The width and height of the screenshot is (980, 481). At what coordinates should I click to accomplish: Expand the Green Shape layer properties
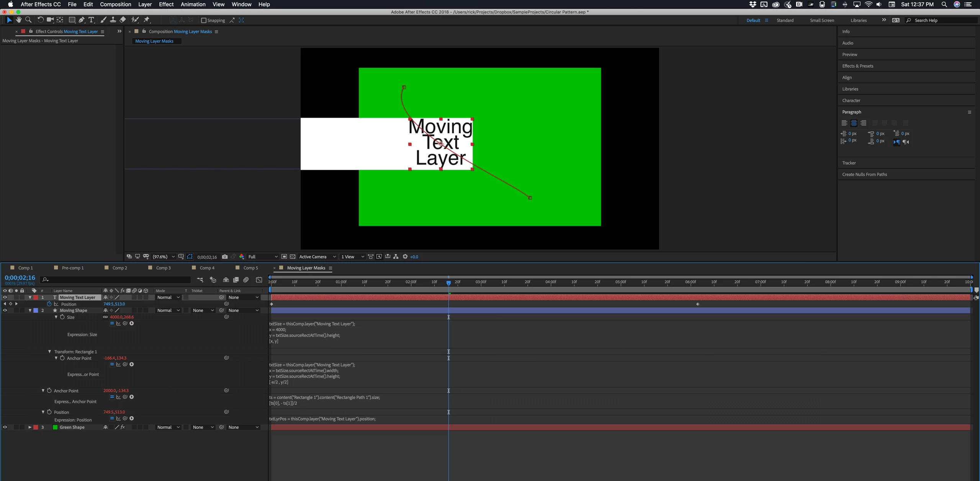[x=29, y=427]
